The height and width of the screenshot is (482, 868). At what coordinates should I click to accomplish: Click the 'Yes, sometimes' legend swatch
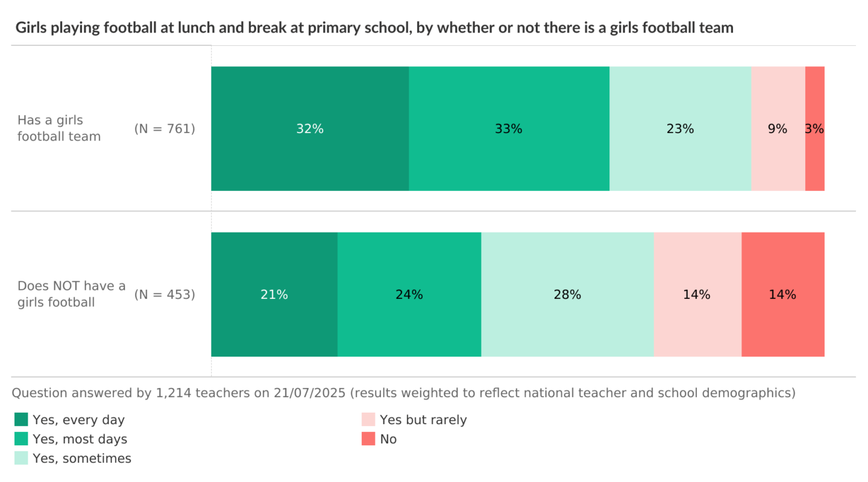point(21,458)
